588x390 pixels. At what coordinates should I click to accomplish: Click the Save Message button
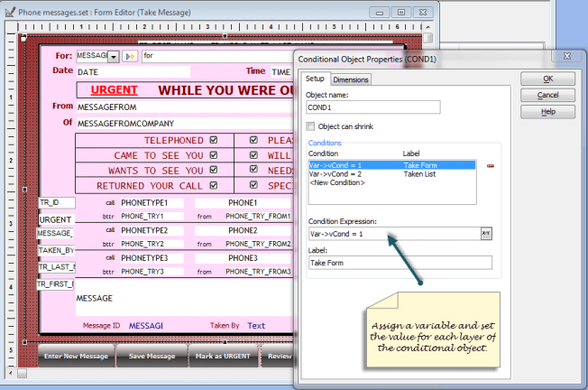(x=151, y=356)
